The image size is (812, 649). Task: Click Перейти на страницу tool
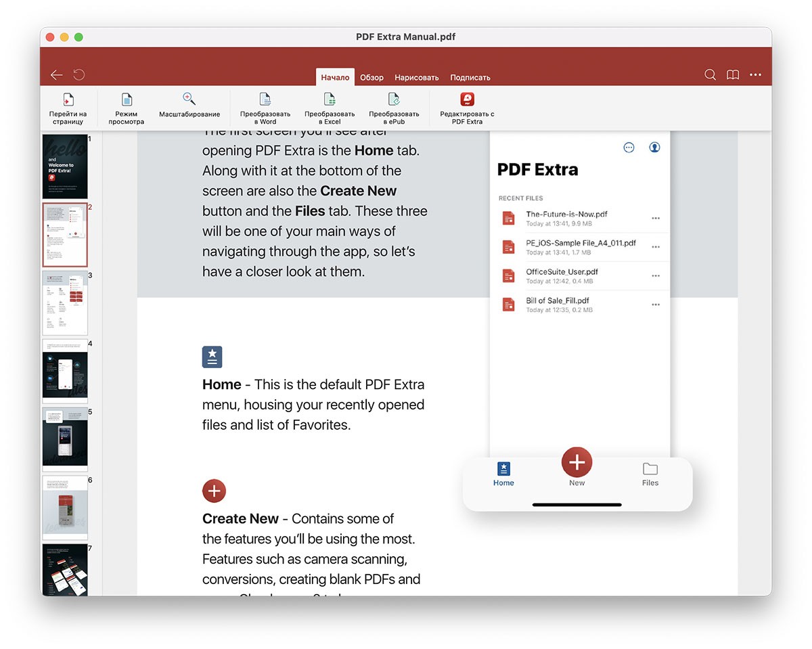(68, 109)
